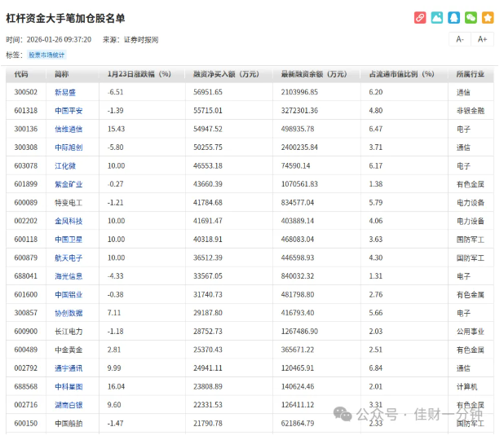Viewport: 504px width, 440px height.
Task: Open stock link 湖南白银
Action: 69,405
